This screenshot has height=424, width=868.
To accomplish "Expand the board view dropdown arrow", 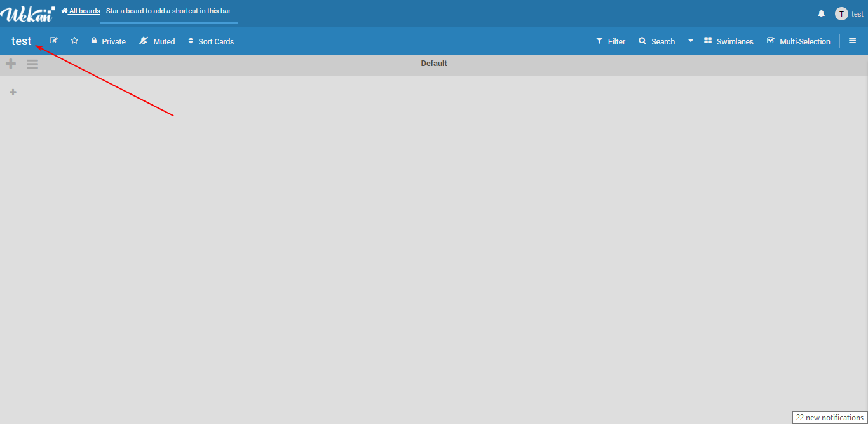I will (x=691, y=41).
